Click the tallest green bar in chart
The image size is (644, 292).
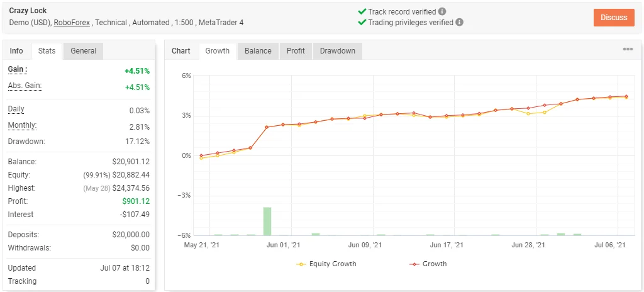pyautogui.click(x=267, y=221)
